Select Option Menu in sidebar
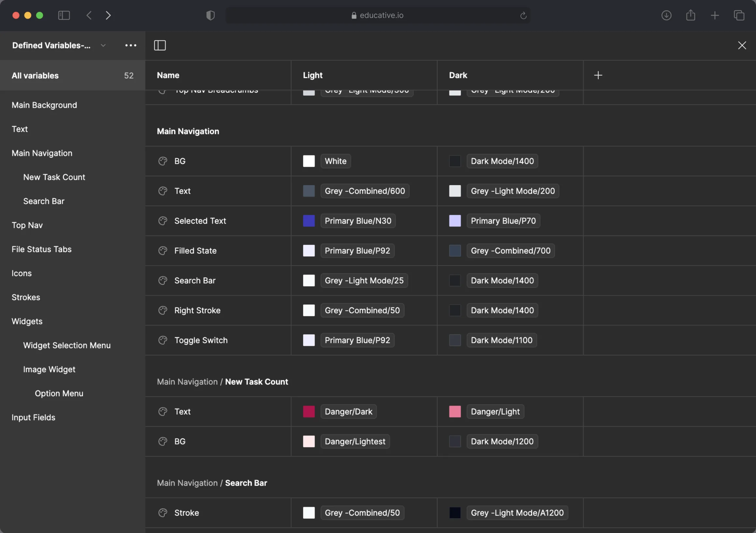 pos(59,394)
